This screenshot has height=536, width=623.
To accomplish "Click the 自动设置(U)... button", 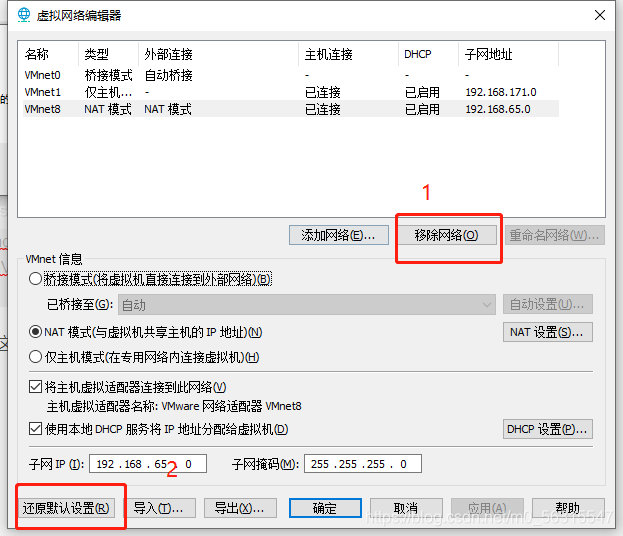I will (x=548, y=305).
